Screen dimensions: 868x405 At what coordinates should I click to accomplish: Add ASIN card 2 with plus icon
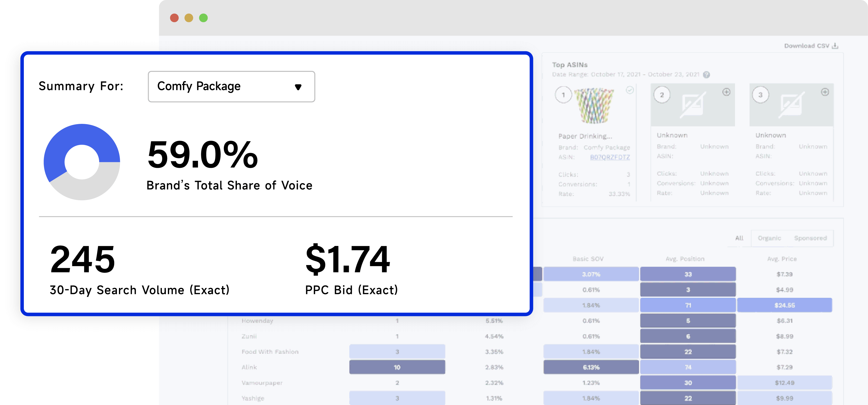[726, 92]
